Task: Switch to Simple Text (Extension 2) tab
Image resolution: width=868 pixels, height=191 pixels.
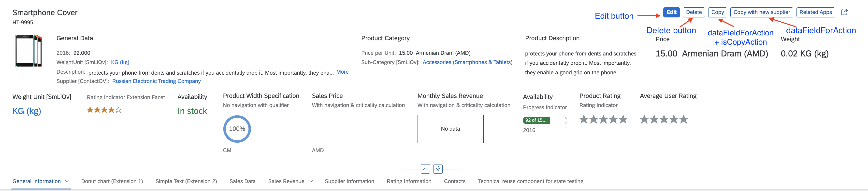Action: 186,181
